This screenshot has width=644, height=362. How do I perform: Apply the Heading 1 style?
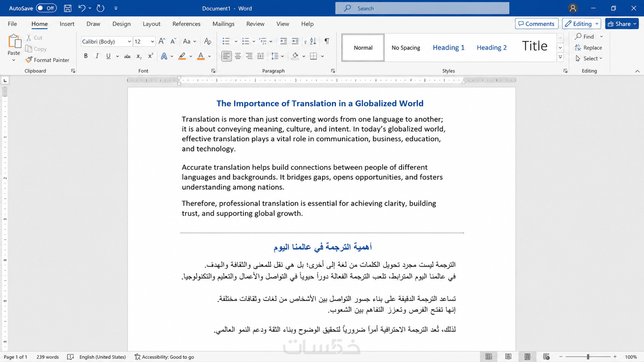point(448,48)
